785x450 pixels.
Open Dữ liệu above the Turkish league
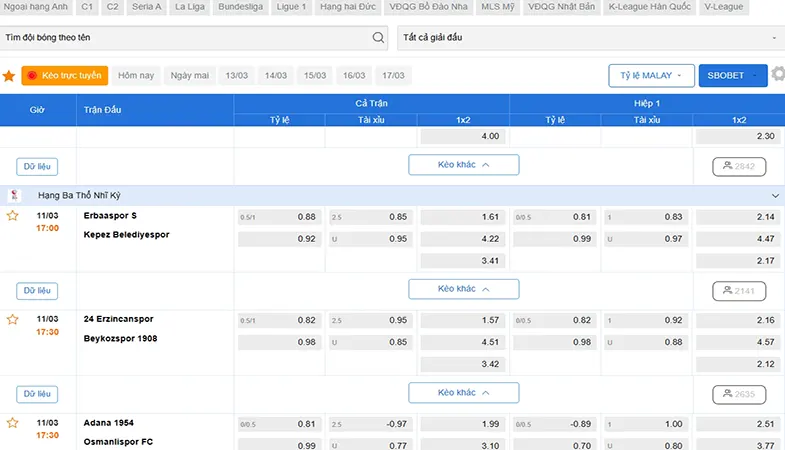pyautogui.click(x=37, y=167)
